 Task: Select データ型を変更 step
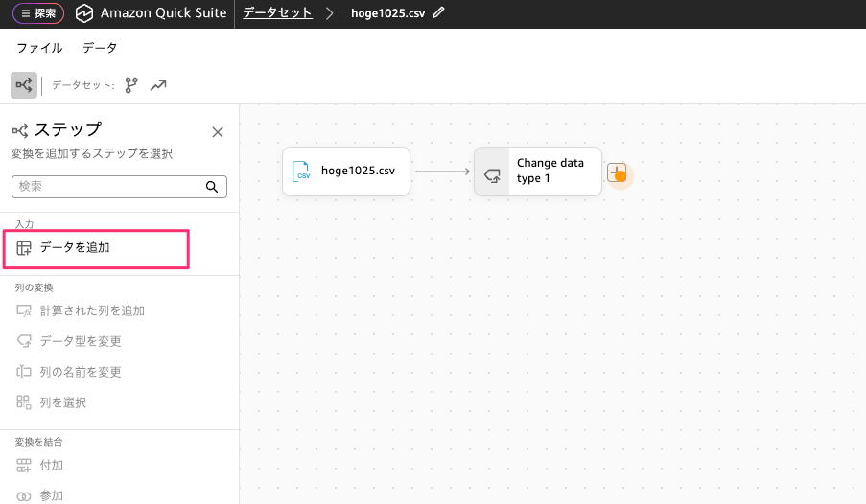[x=81, y=341]
